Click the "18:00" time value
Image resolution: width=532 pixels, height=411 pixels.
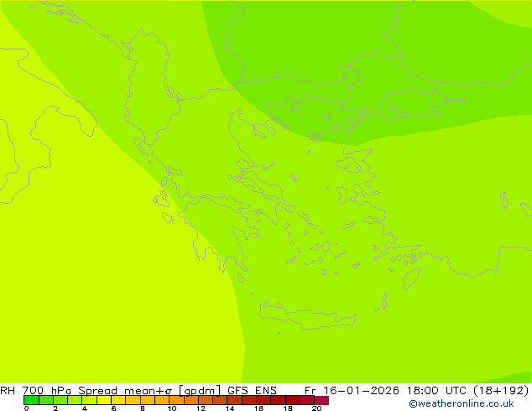coord(422,390)
